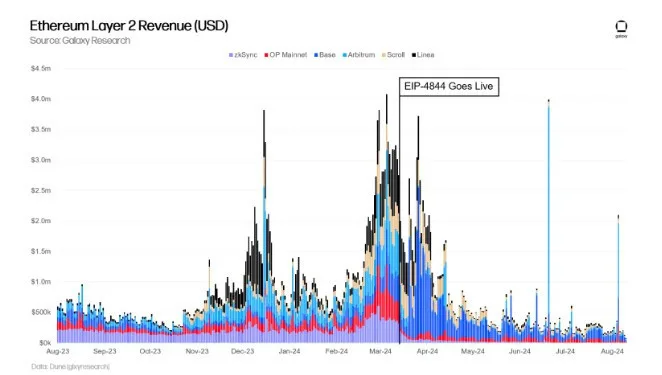Click the tall Arbitrum spike in late June 2024

point(548,221)
